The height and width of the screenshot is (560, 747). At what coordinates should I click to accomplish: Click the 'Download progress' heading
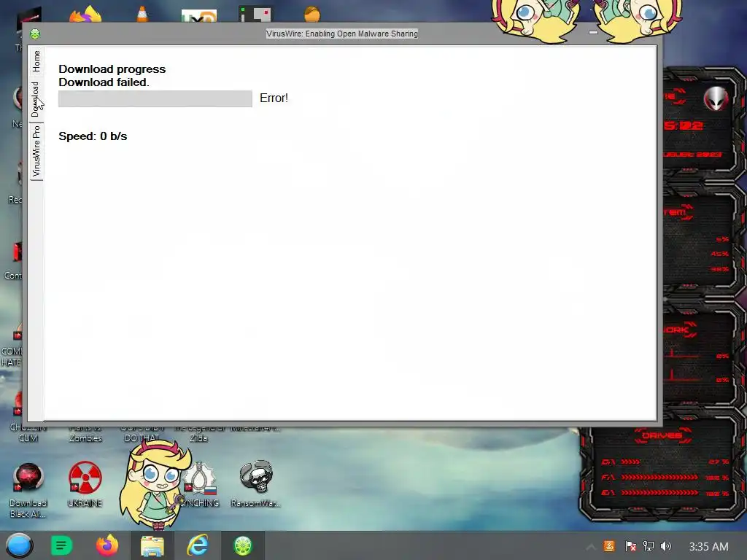click(x=112, y=69)
